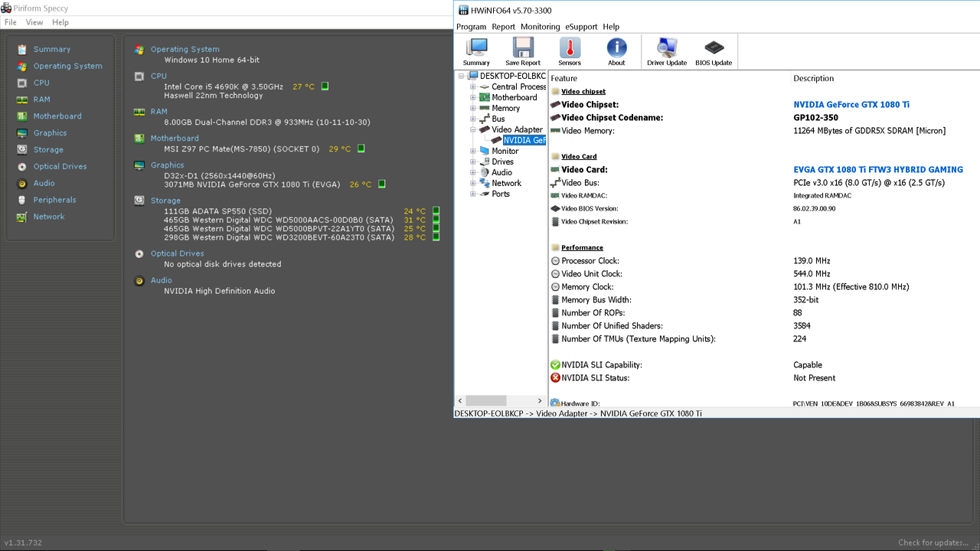Click the Motherboard 29 °C temperature indicator
The height and width of the screenshot is (551, 980).
(361, 148)
